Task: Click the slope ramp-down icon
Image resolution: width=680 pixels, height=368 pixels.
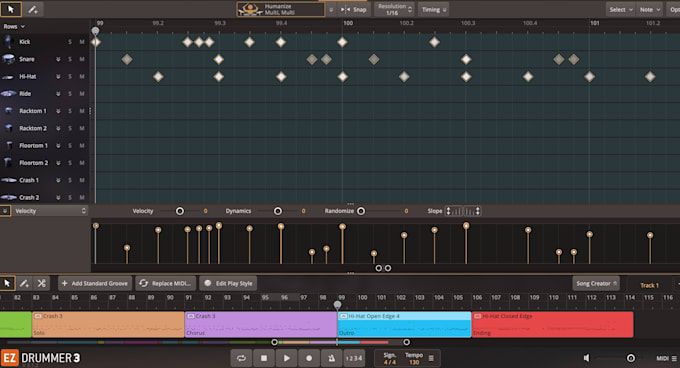Action: point(472,211)
